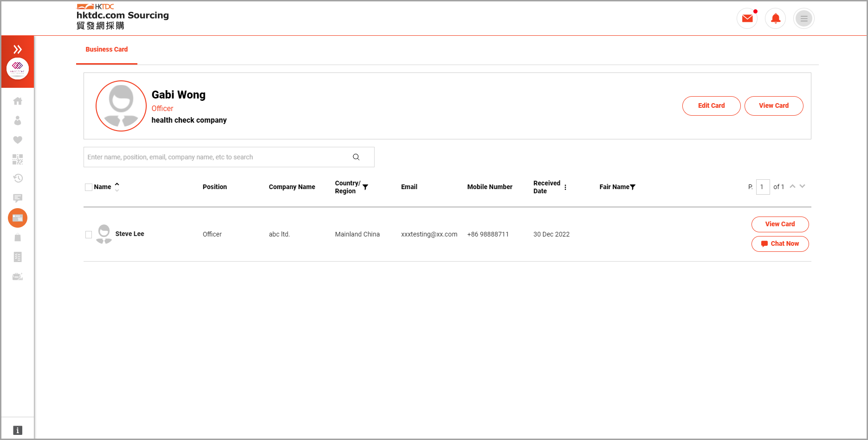Sort by Name column arrow

117,187
